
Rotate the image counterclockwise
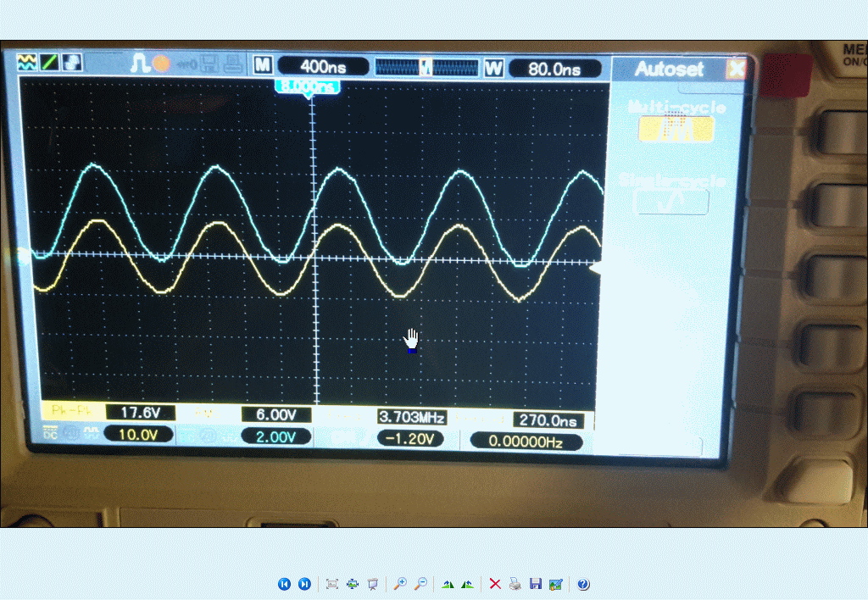click(x=448, y=584)
